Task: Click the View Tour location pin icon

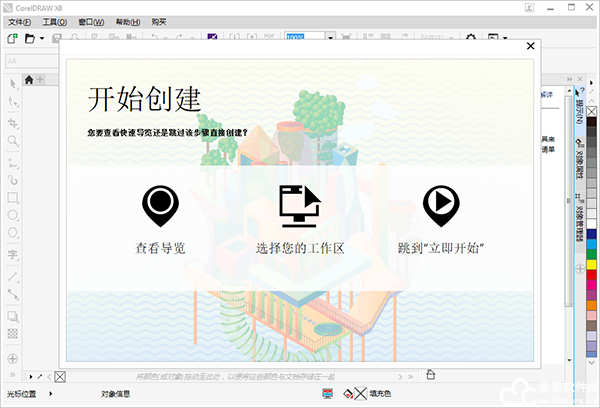Action: tap(160, 206)
